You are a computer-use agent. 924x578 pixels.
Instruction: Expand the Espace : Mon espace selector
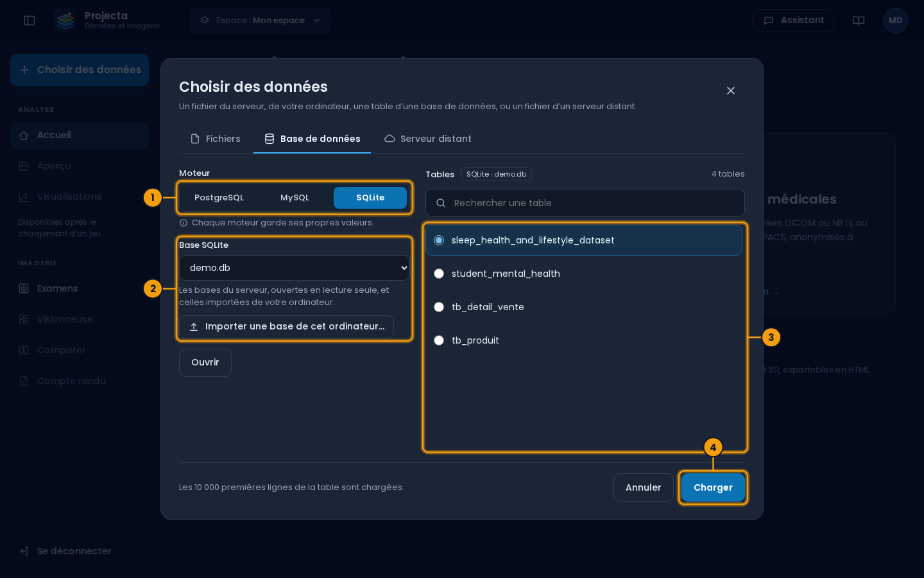pyautogui.click(x=261, y=21)
